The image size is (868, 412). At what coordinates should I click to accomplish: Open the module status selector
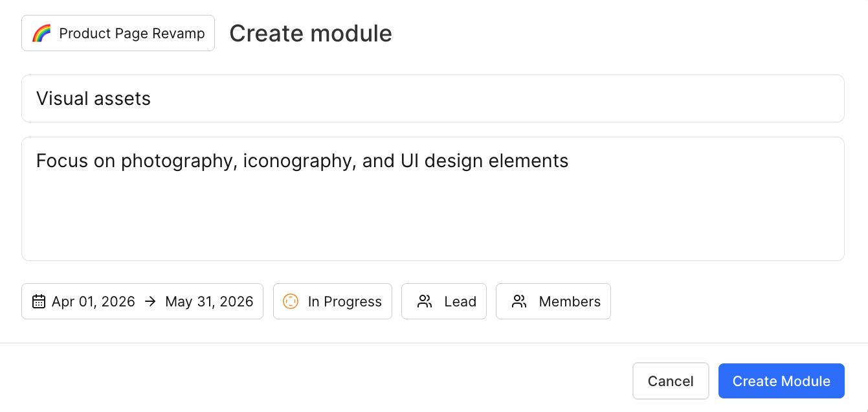click(x=332, y=301)
